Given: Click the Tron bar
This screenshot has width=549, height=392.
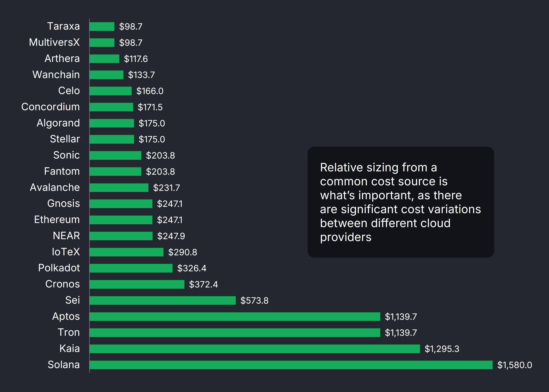Looking at the screenshot, I should (235, 333).
